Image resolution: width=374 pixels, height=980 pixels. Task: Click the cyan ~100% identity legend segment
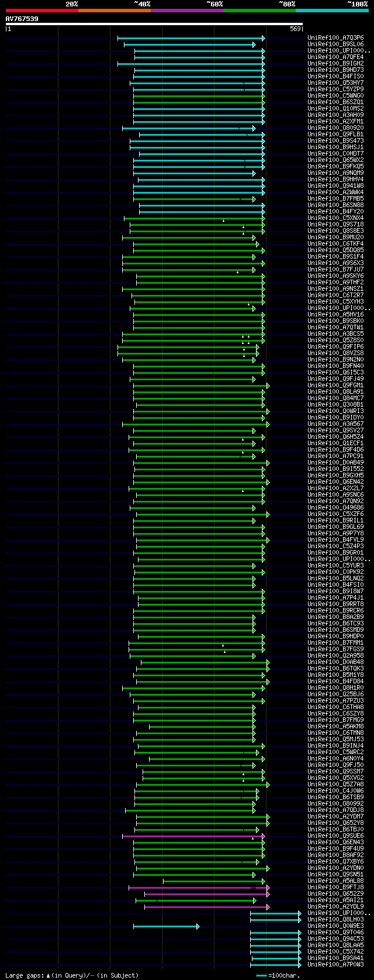pyautogui.click(x=332, y=11)
